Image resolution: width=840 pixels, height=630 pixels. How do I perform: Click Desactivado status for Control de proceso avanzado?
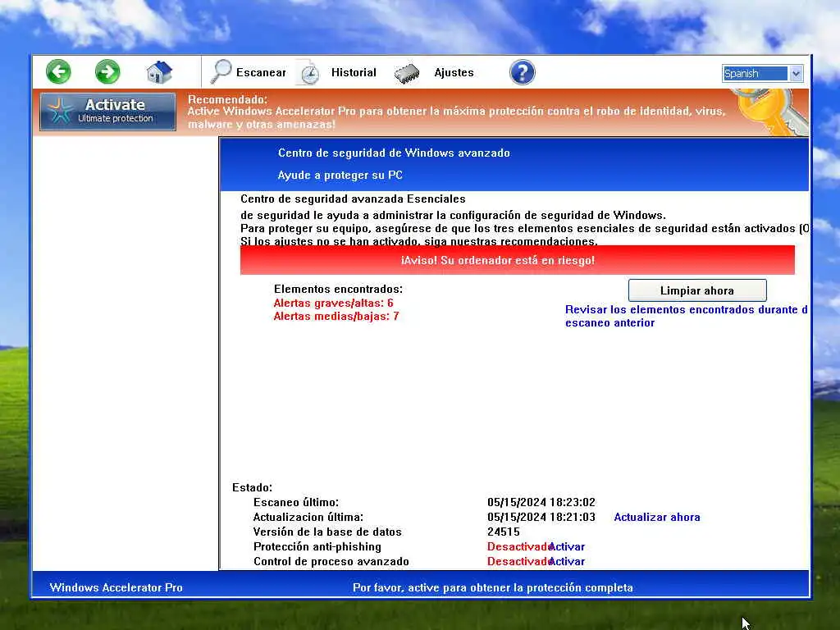click(518, 561)
